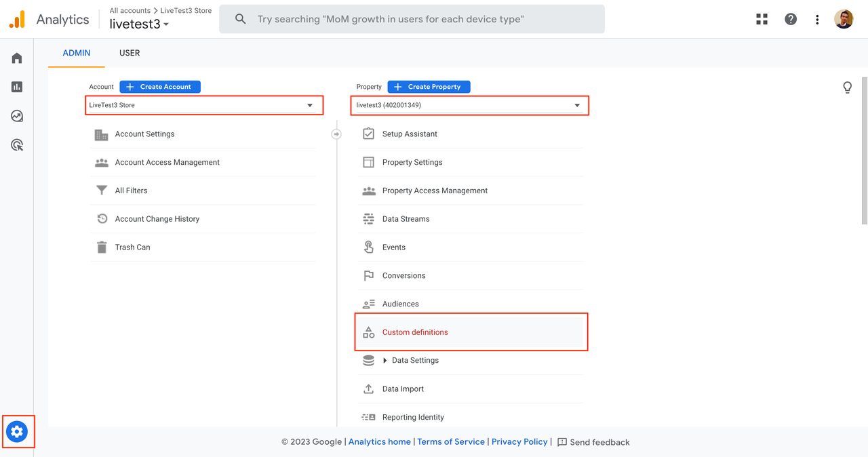Click the Data Settings database icon
Screen dimensions: 868x457
coord(369,361)
